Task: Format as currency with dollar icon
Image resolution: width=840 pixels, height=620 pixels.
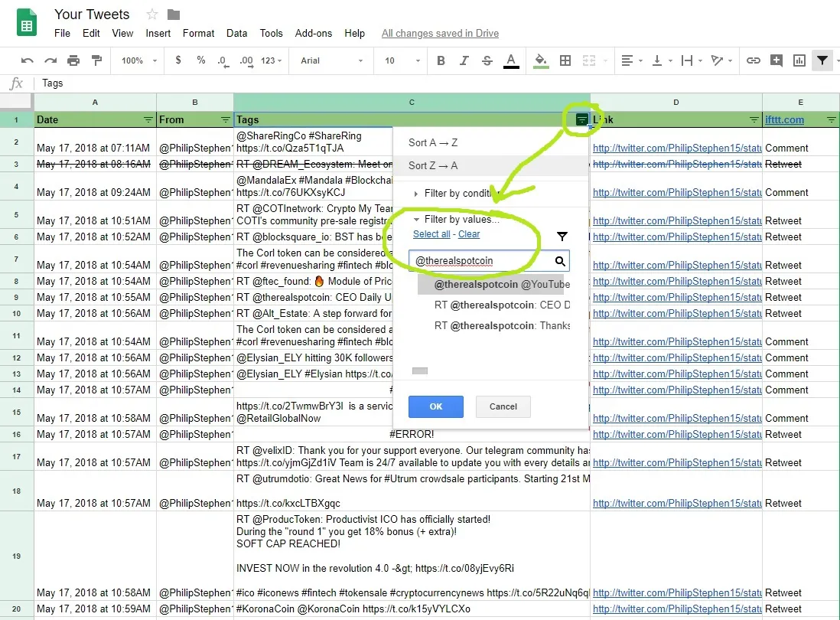Action: point(178,60)
